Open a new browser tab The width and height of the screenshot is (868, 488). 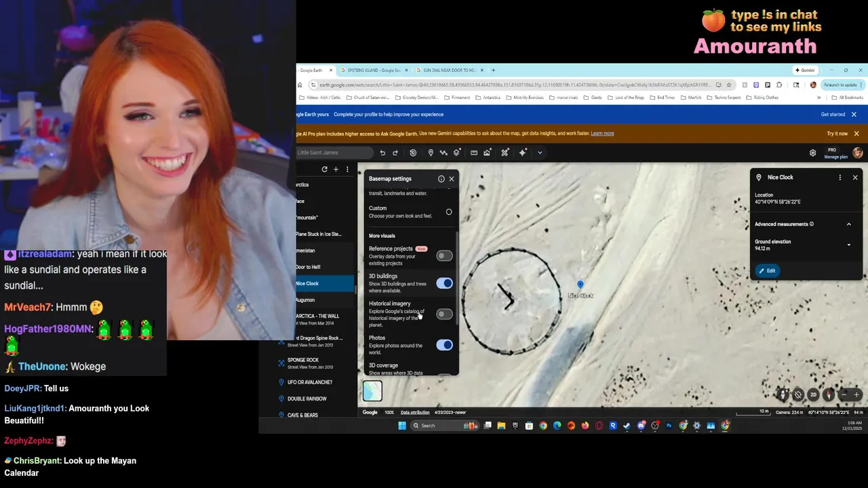point(493,70)
